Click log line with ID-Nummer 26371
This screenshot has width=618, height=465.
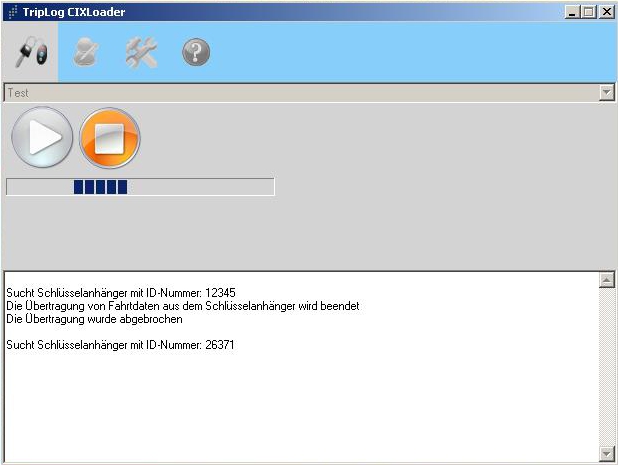[x=120, y=345]
